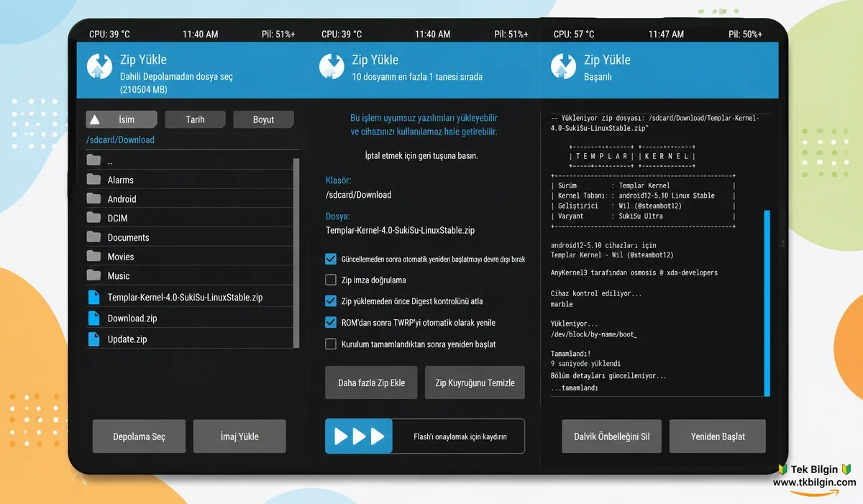Screen dimensions: 863x504
Task: Select the Download.zip file icon
Action: point(93,318)
